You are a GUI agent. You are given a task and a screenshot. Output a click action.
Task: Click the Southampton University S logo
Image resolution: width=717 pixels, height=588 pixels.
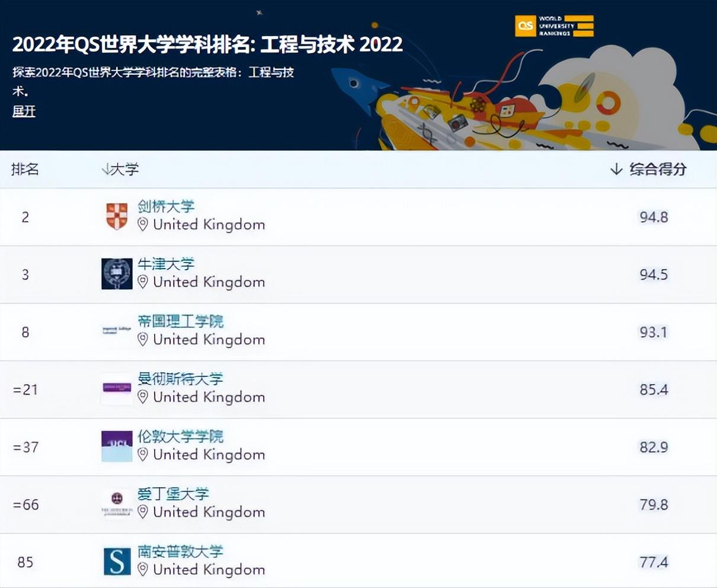point(117,560)
